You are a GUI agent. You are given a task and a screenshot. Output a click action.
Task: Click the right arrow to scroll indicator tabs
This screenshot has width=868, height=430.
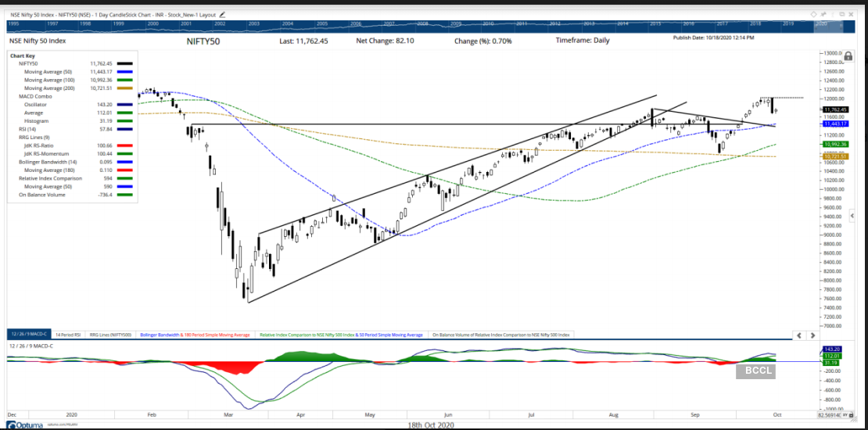(812, 335)
